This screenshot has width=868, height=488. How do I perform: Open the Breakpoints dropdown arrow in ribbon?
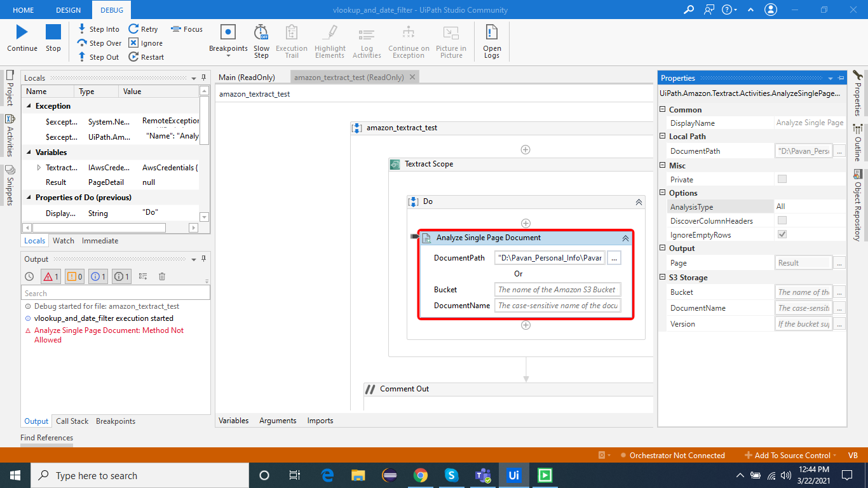click(x=228, y=56)
